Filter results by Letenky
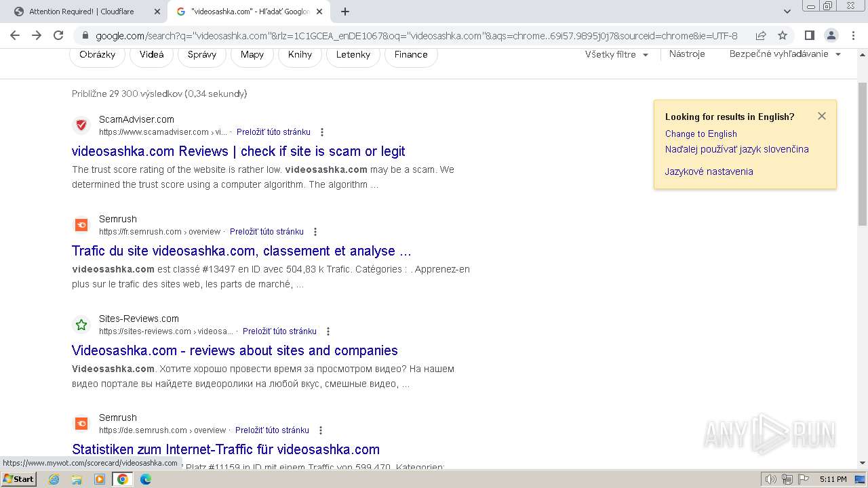868x488 pixels. pyautogui.click(x=353, y=54)
